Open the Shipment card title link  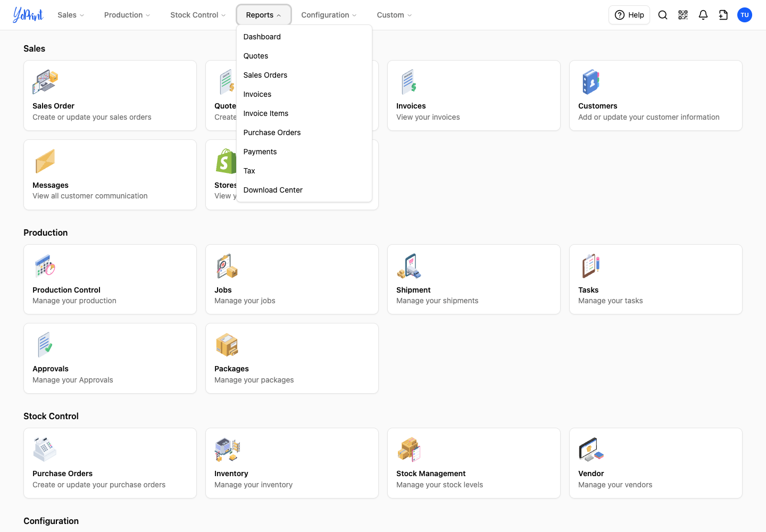[413, 290]
